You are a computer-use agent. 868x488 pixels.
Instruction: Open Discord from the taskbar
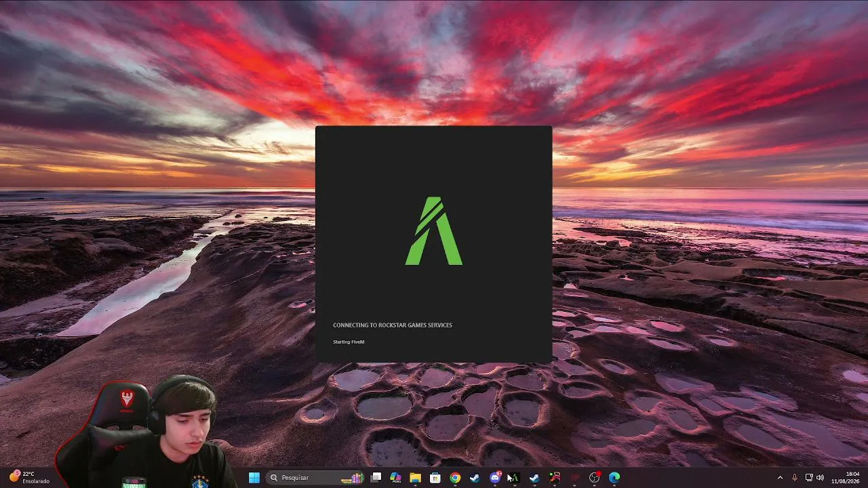click(495, 478)
